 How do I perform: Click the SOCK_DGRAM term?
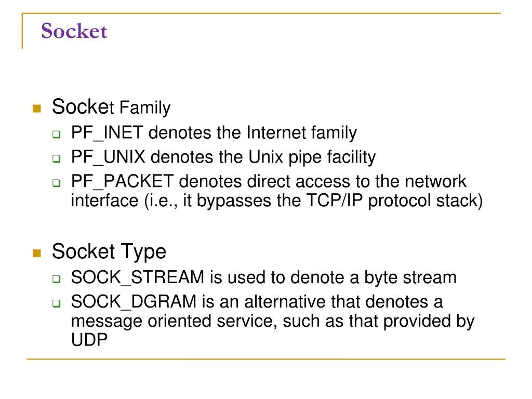134,302
